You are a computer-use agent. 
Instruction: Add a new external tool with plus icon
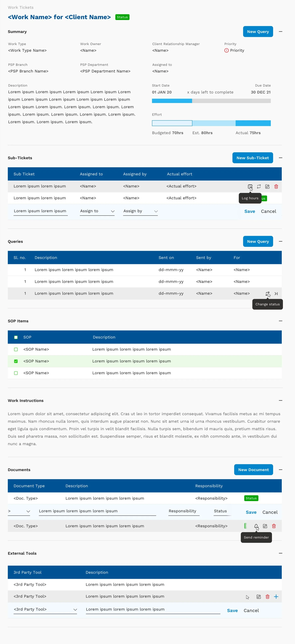pos(276,597)
